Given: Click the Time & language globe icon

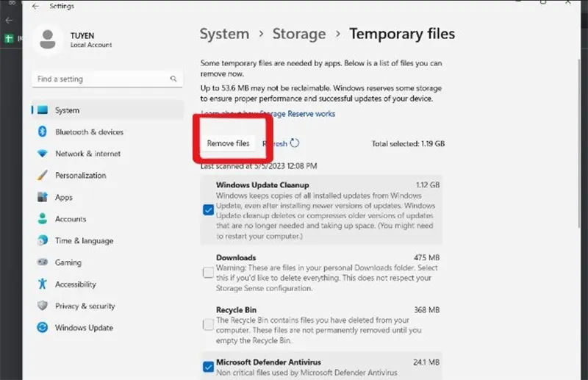Looking at the screenshot, I should (x=43, y=240).
